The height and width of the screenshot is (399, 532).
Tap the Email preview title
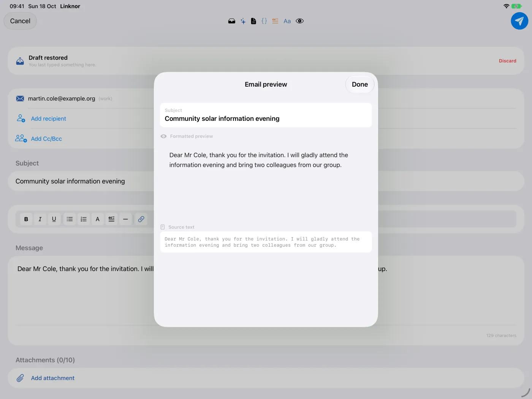pos(266,84)
